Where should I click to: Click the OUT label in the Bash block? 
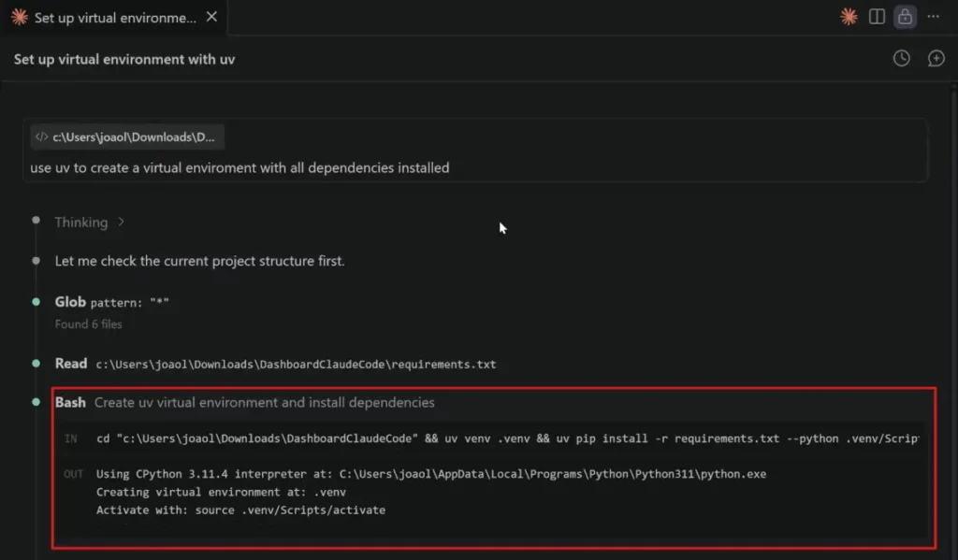(73, 474)
